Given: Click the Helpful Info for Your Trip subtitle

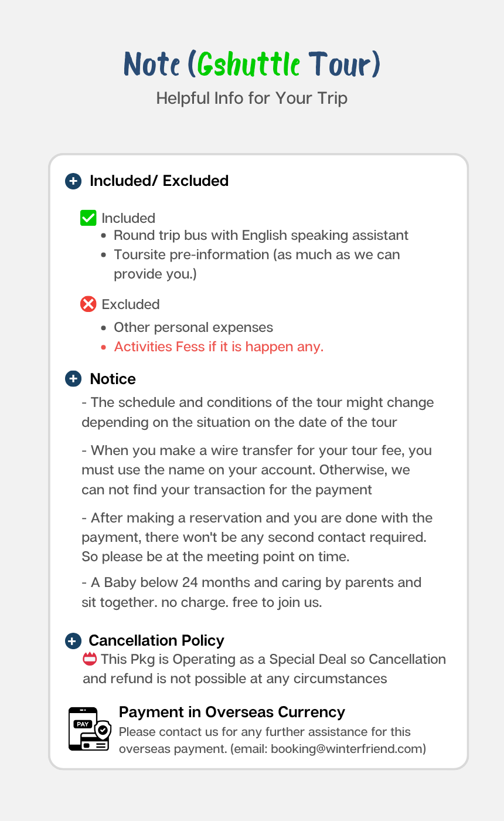Looking at the screenshot, I should coord(252,98).
